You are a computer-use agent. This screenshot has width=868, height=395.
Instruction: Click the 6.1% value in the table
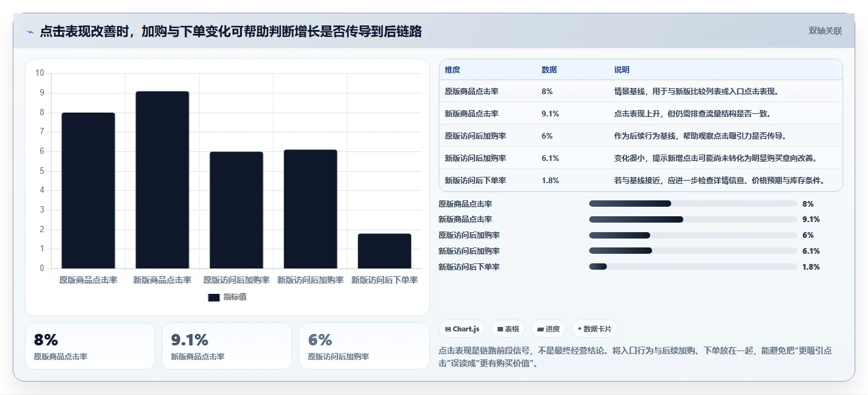coord(550,158)
